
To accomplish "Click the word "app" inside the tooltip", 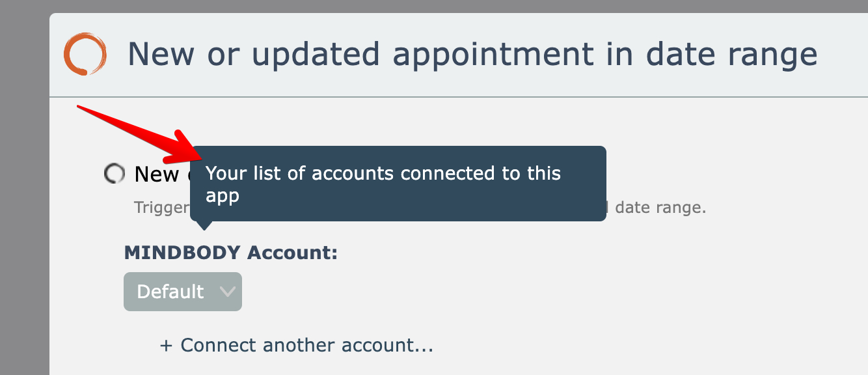I will click(x=223, y=195).
